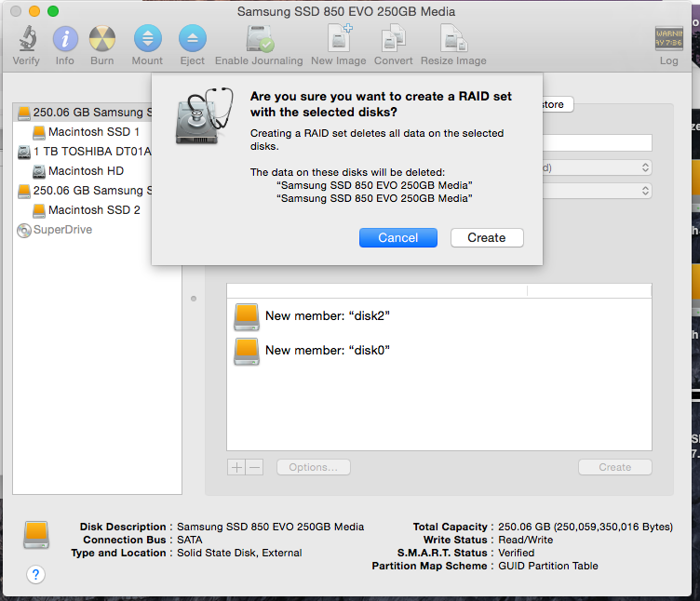Click the RAID set name input field
Viewport: 700px width, 601px height.
(x=597, y=142)
